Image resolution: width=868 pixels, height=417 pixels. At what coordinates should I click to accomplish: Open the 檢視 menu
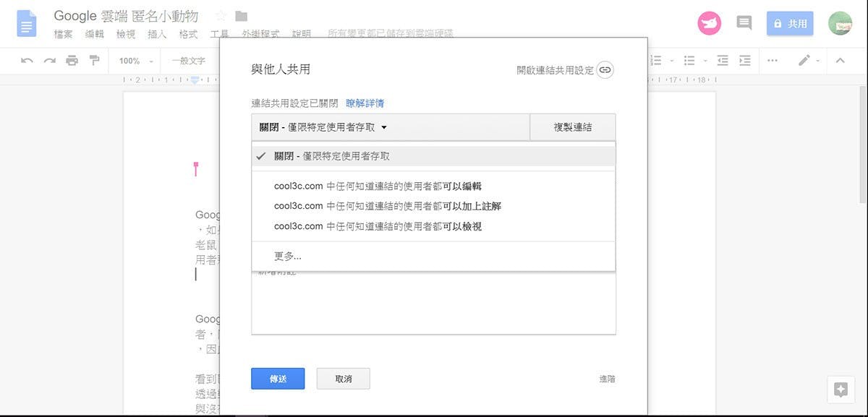[x=126, y=34]
